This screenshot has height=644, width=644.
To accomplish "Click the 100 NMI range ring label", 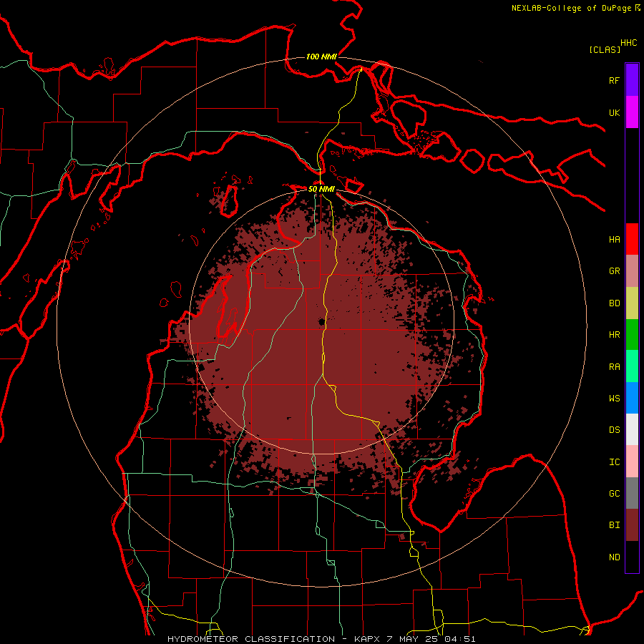I will [321, 57].
